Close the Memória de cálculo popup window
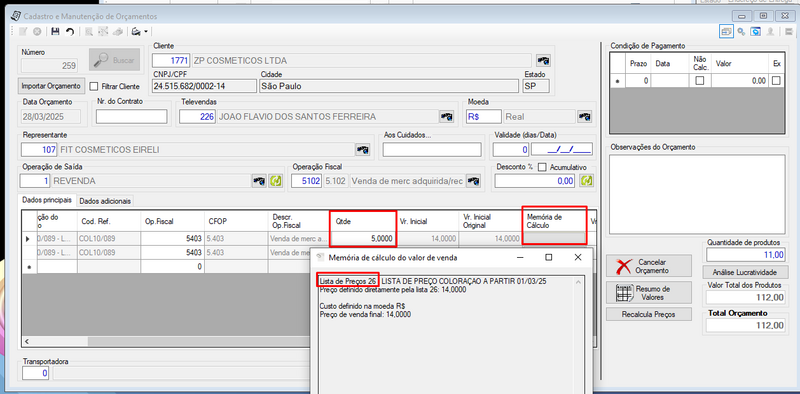 pyautogui.click(x=578, y=257)
